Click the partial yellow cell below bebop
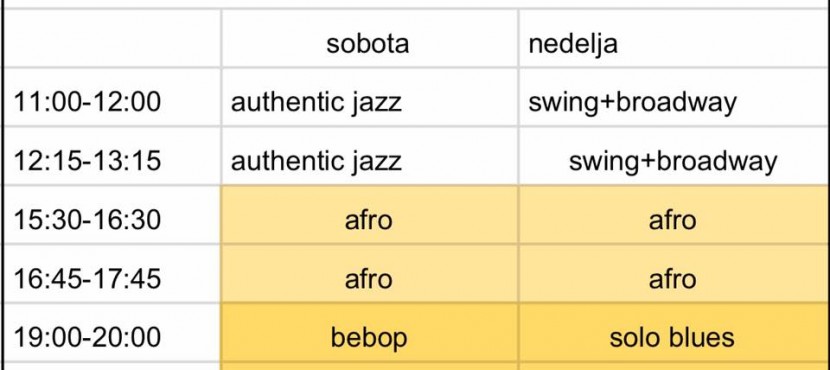Viewport: 830px width, 370px height. click(x=369, y=366)
